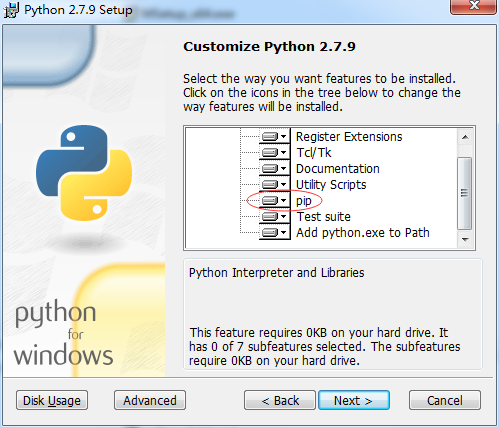Click the drive icon beside Documentation
Screen dimensions: 499x428
pos(270,169)
